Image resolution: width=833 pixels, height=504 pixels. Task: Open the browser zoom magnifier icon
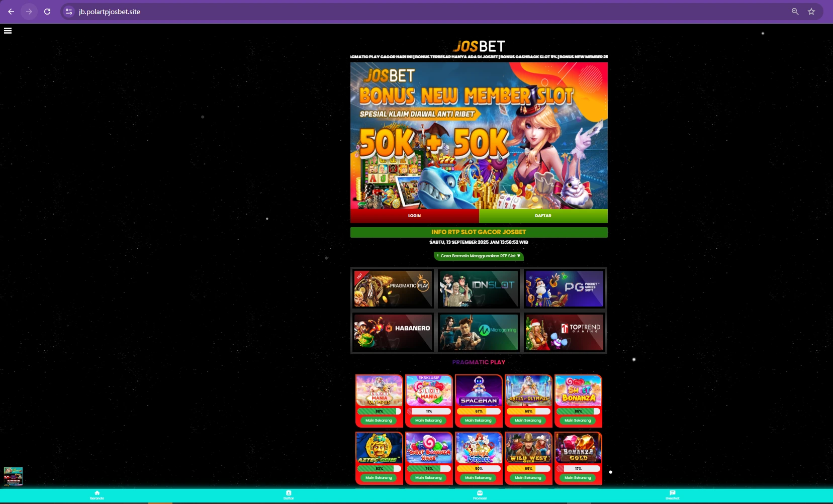click(x=795, y=12)
